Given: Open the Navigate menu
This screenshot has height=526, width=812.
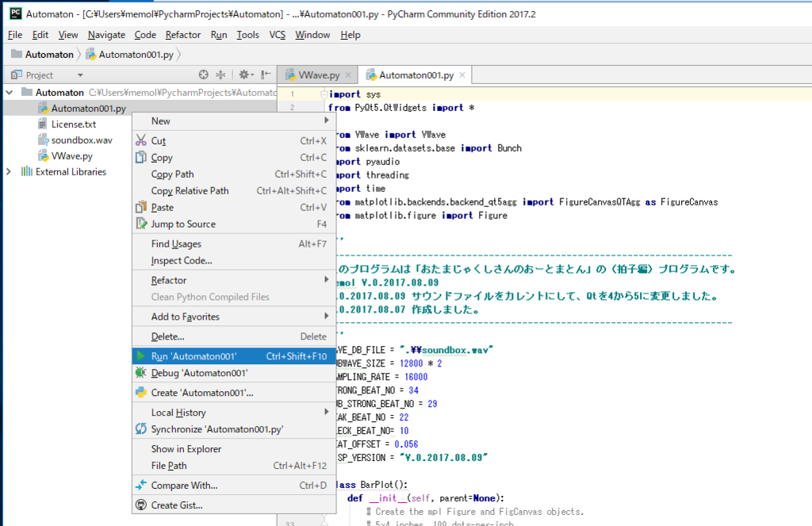Looking at the screenshot, I should [x=106, y=35].
